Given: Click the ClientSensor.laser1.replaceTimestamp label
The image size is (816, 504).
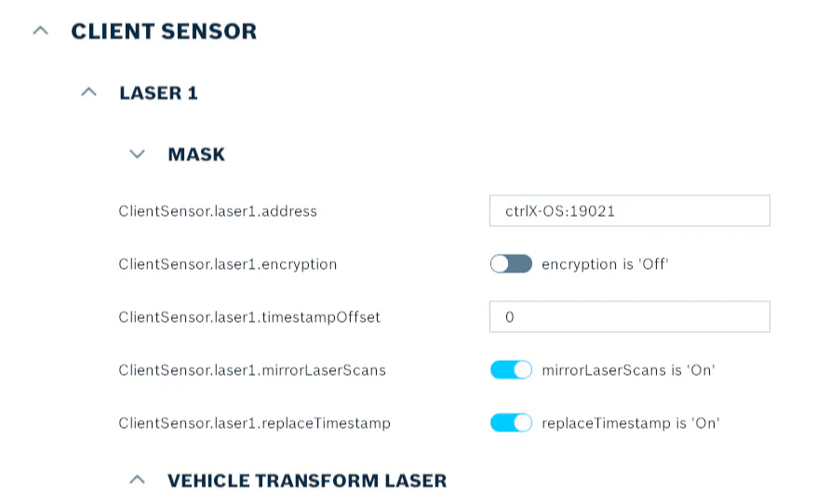Looking at the screenshot, I should click(255, 423).
